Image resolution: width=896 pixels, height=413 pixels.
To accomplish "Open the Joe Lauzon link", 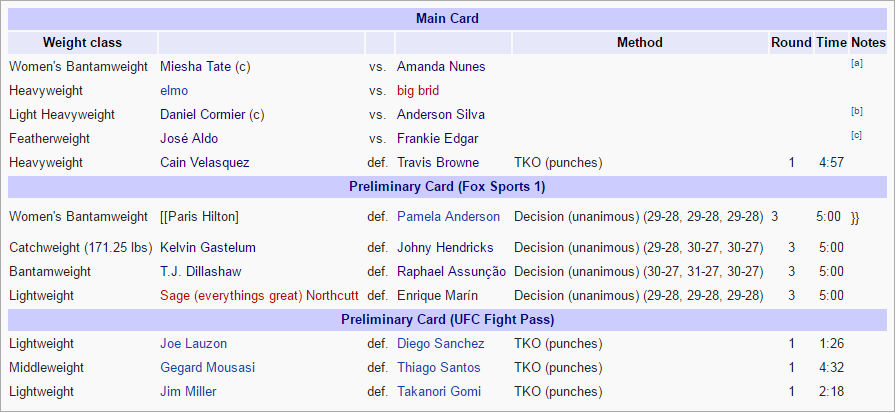I will tap(193, 344).
